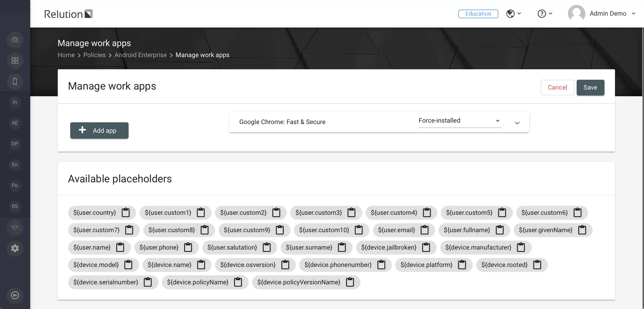Image resolution: width=644 pixels, height=309 pixels.
Task: Copy the ${device.policyVersionName} placeholder
Action: tap(350, 282)
